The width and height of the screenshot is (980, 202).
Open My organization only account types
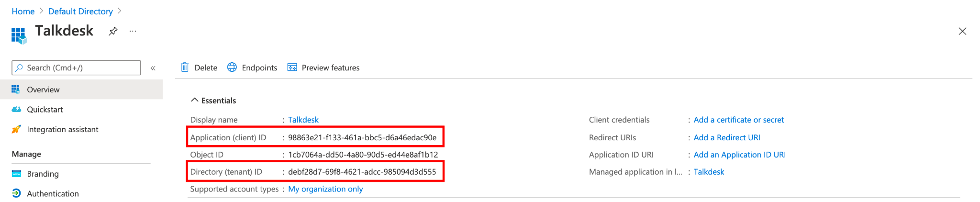pos(325,189)
